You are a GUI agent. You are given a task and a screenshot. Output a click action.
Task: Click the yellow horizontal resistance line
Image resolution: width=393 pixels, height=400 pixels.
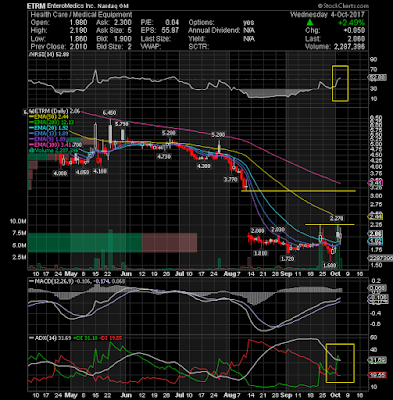(x=298, y=191)
